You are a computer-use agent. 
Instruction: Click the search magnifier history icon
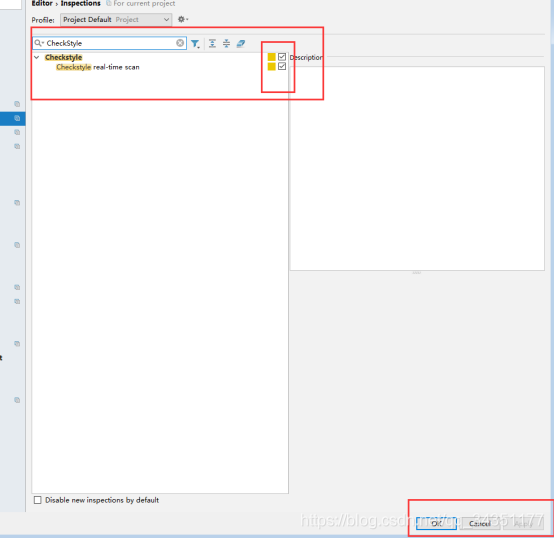39,43
